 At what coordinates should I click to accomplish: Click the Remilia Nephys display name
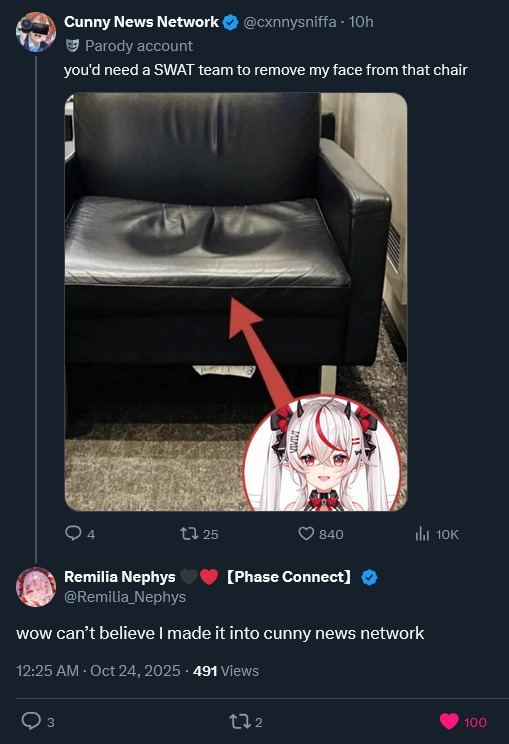coord(120,577)
